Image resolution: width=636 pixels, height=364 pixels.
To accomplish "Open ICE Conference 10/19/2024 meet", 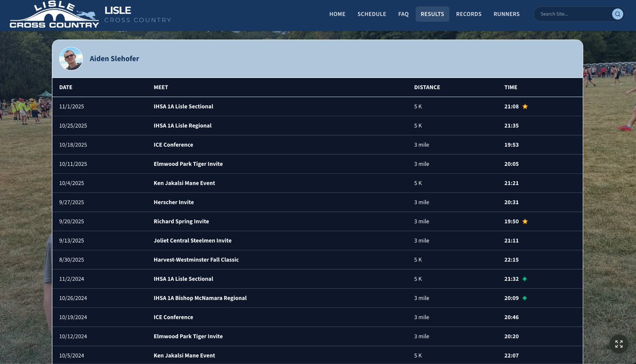I will [173, 317].
